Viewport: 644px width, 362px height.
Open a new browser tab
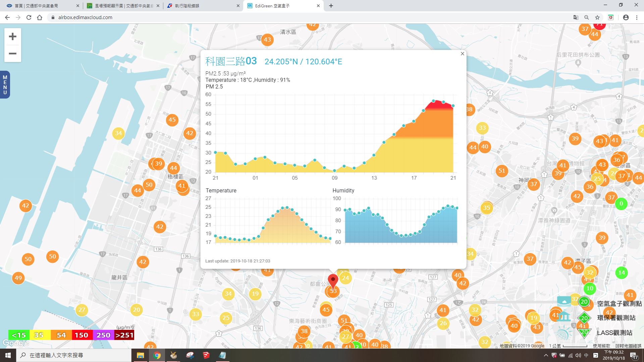[331, 6]
